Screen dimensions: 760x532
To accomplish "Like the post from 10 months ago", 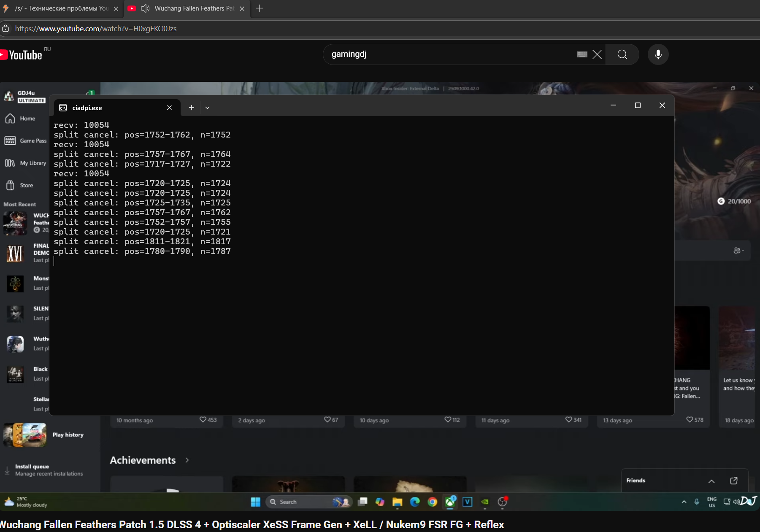I will (203, 419).
